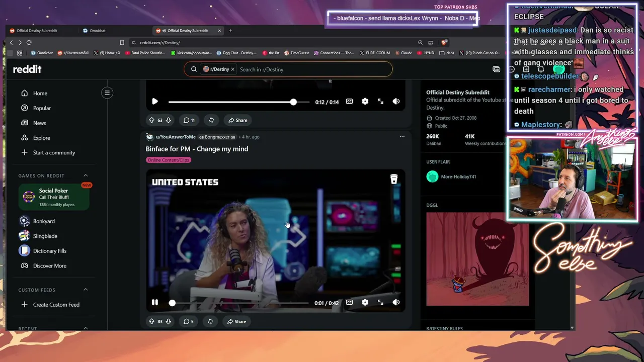
Task: Close the active Official Destiny Subreddit tab
Action: [x=219, y=31]
